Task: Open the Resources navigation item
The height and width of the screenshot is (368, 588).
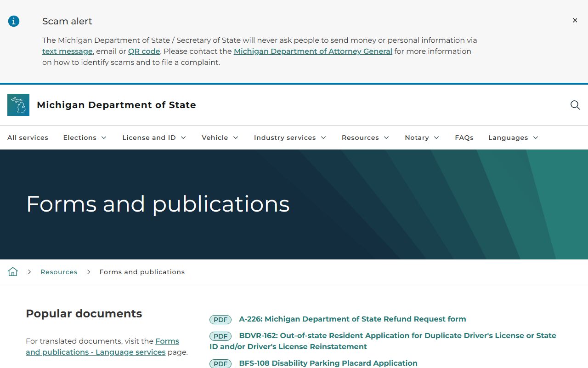Action: [x=360, y=138]
